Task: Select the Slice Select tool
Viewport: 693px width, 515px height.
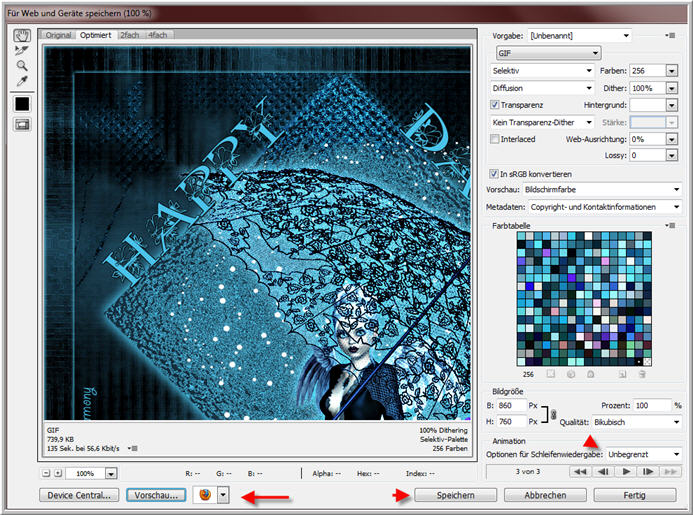Action: click(x=21, y=50)
